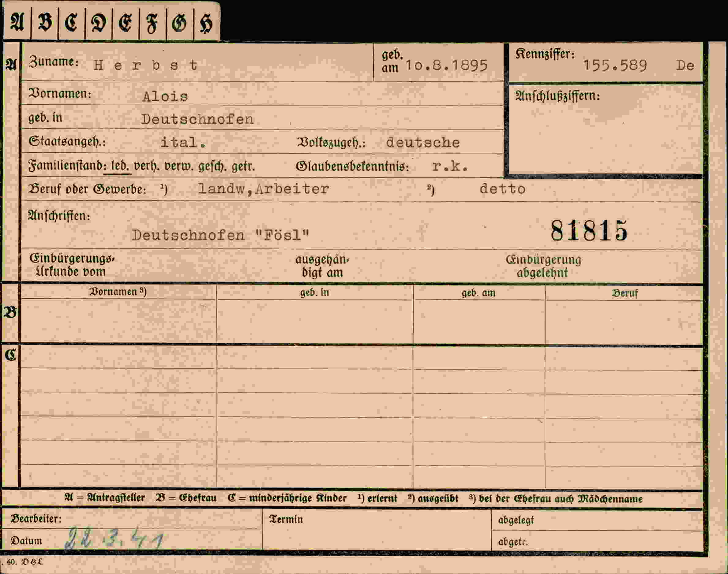Click 'abgetr.' label
Screen dimensions: 728x574
513,542
